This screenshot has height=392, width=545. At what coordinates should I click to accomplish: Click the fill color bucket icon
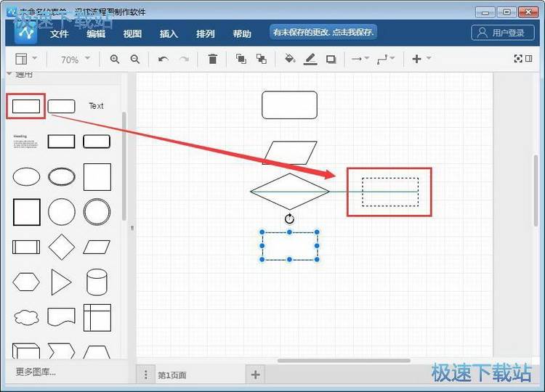click(x=290, y=58)
